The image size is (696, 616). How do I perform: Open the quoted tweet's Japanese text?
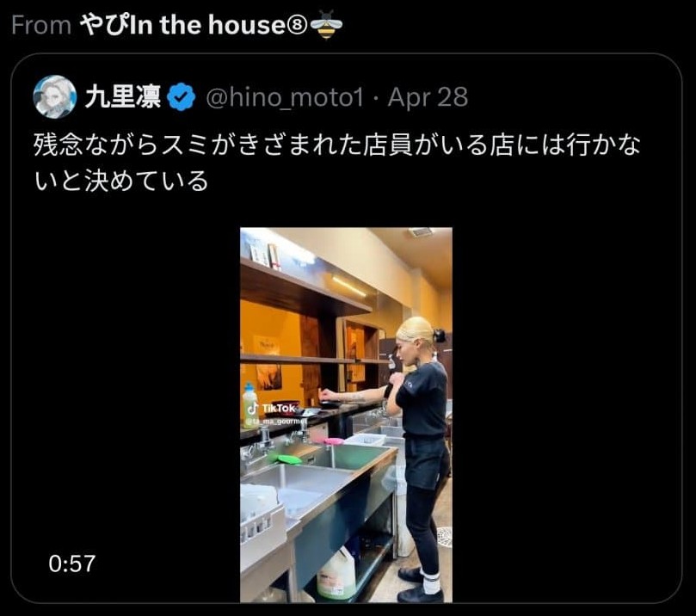tap(337, 163)
